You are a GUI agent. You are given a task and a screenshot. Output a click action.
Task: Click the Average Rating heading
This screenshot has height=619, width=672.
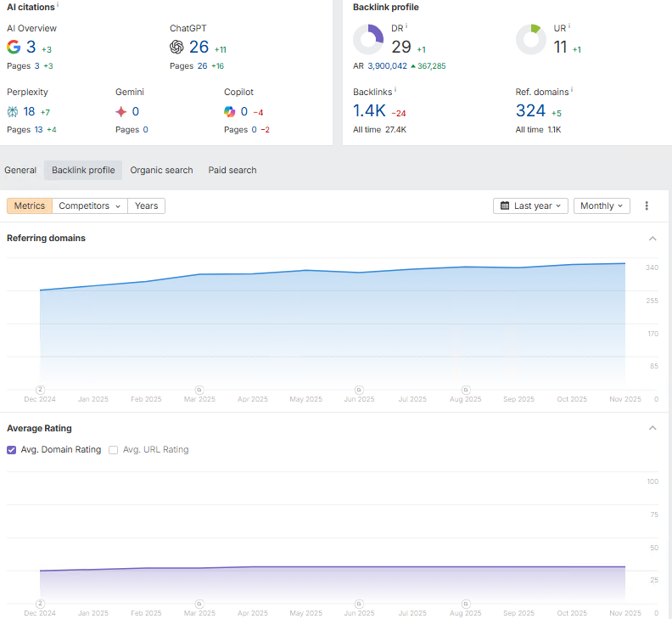pos(39,428)
